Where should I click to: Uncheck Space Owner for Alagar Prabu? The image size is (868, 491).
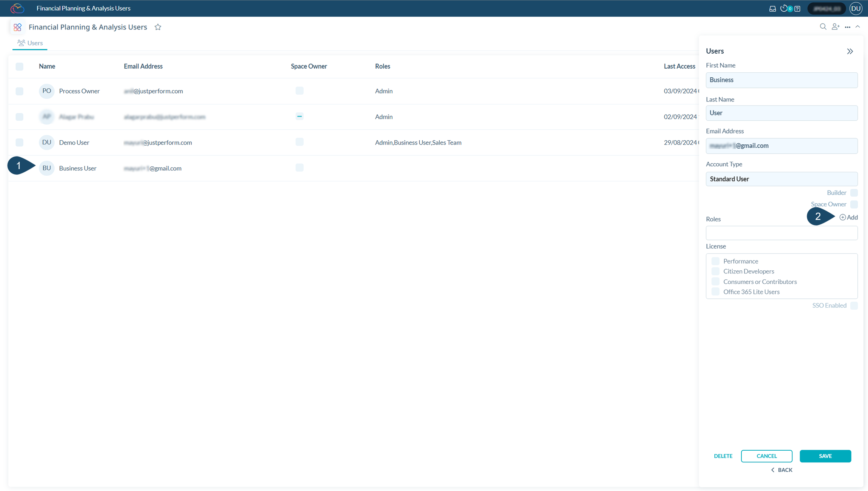[300, 117]
